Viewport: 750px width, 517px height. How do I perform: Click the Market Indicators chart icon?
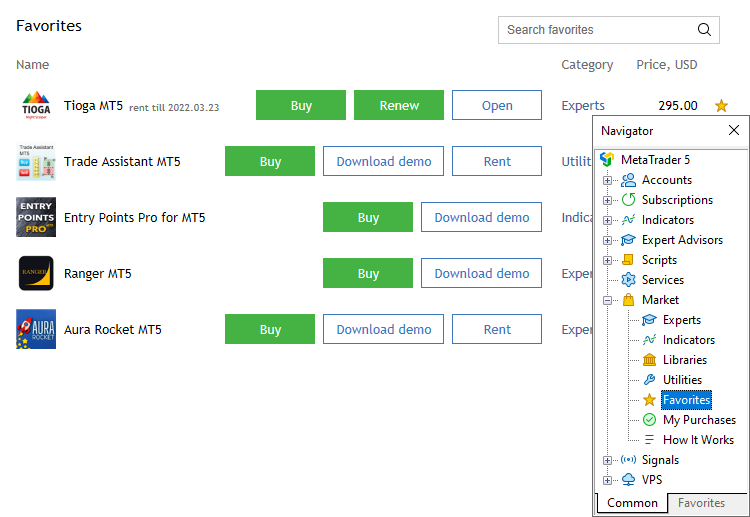(649, 340)
